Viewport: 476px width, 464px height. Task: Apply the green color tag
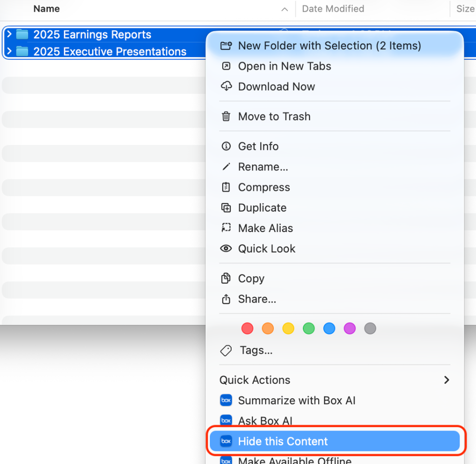coord(309,329)
